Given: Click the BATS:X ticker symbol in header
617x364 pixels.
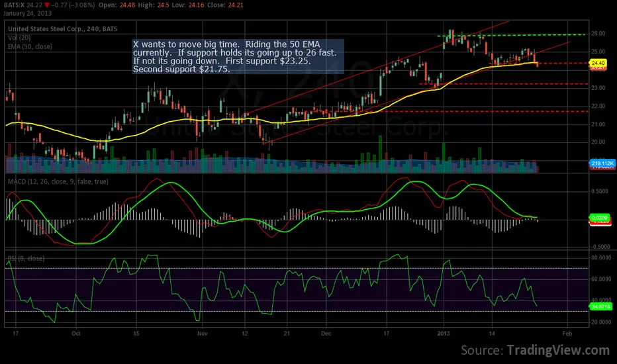Looking at the screenshot, I should click(x=14, y=5).
